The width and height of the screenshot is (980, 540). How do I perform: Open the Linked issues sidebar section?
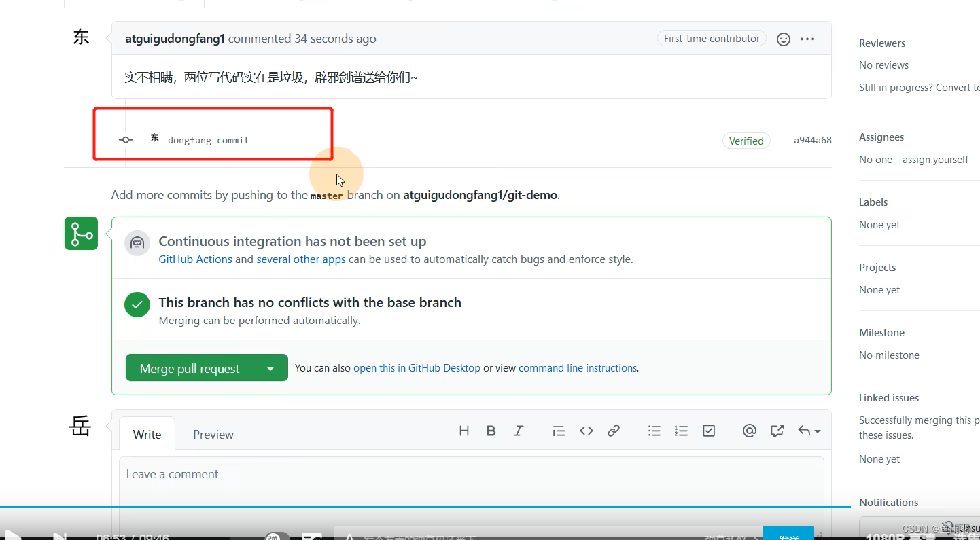889,397
